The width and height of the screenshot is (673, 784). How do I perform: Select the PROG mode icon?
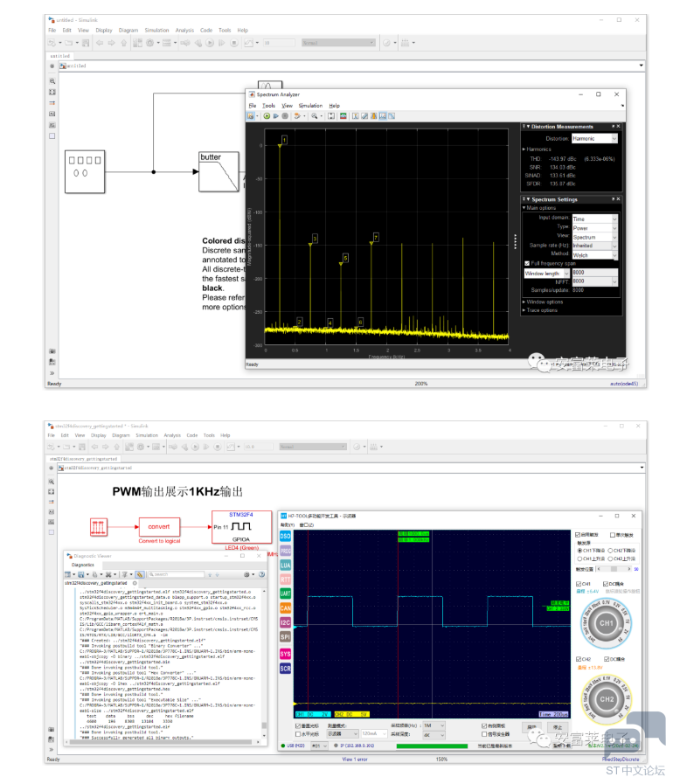[x=285, y=551]
